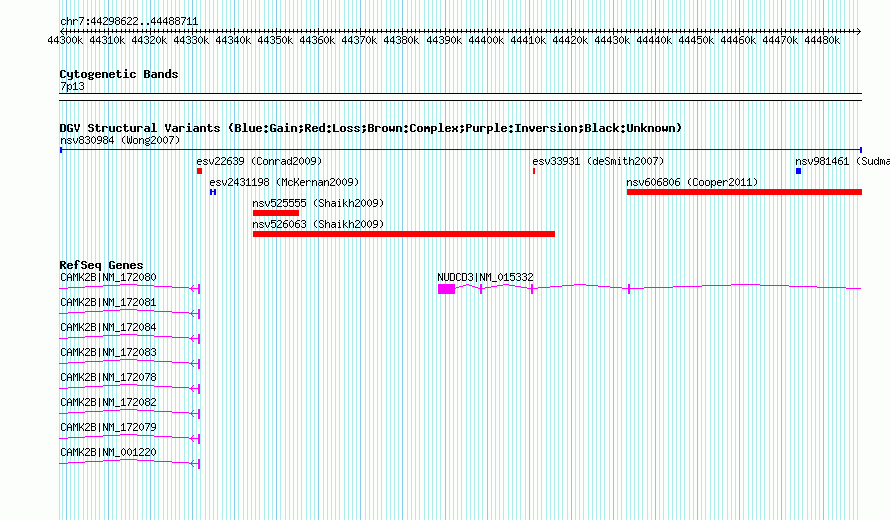Click the RefSeq Genes track title
The width and height of the screenshot is (890, 520).
click(101, 265)
